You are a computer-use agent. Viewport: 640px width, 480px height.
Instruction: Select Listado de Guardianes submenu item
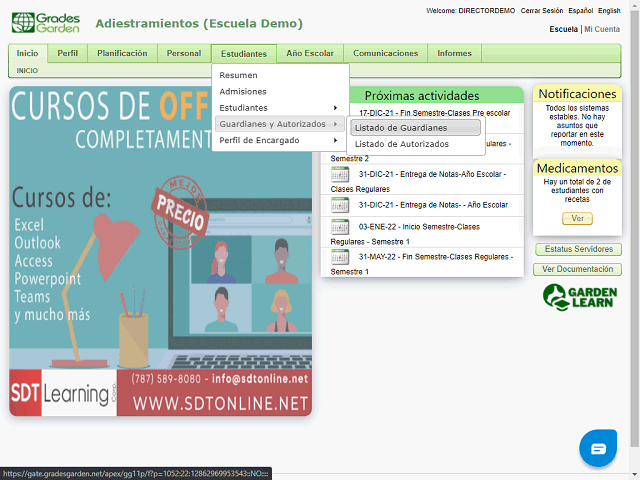[x=415, y=128]
